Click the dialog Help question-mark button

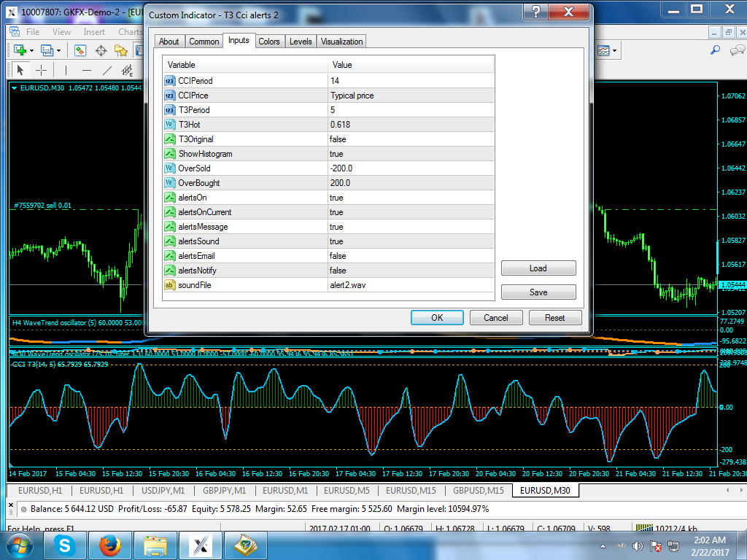point(536,12)
